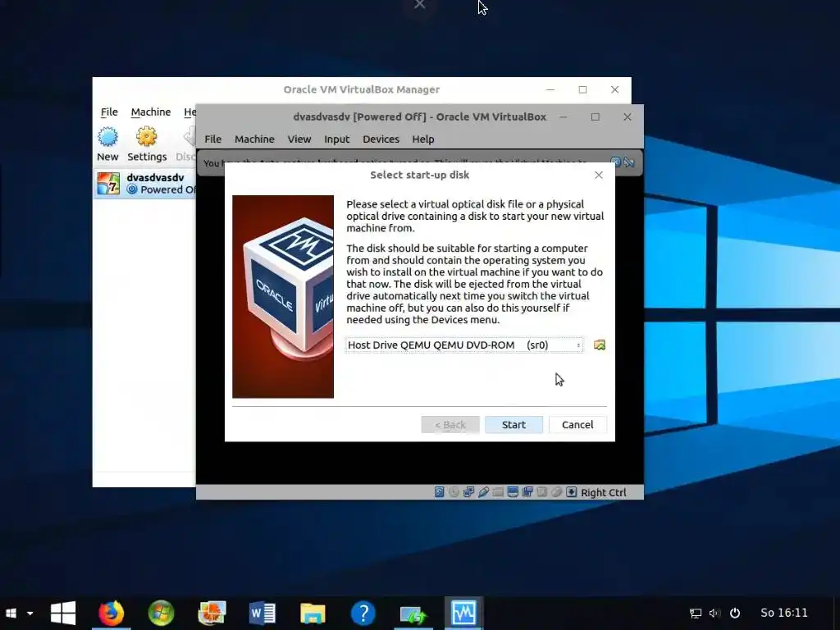
Task: Open the Devices menu in the VM window
Action: (381, 139)
